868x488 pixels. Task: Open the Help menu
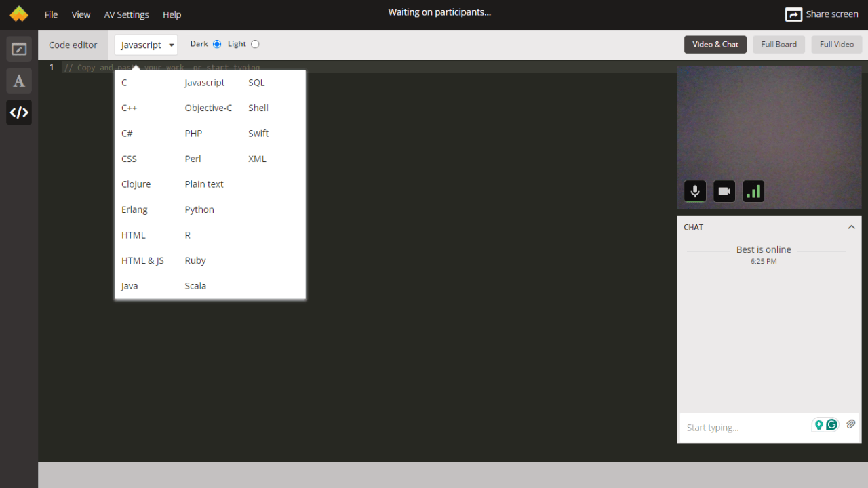coord(172,14)
